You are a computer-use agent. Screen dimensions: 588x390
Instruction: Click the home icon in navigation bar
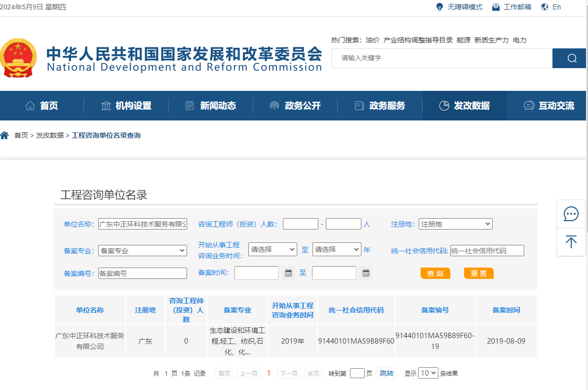point(30,106)
